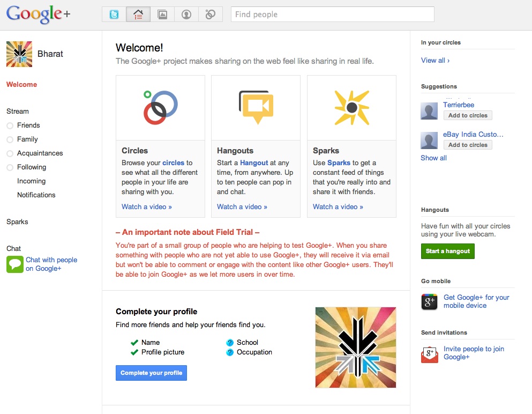Click the large profile picture thumbnail

355,348
